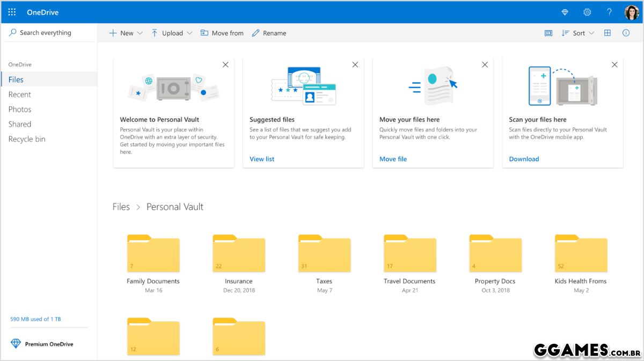This screenshot has height=361, width=644.
Task: Go to Recent in the sidebar
Action: coord(20,94)
